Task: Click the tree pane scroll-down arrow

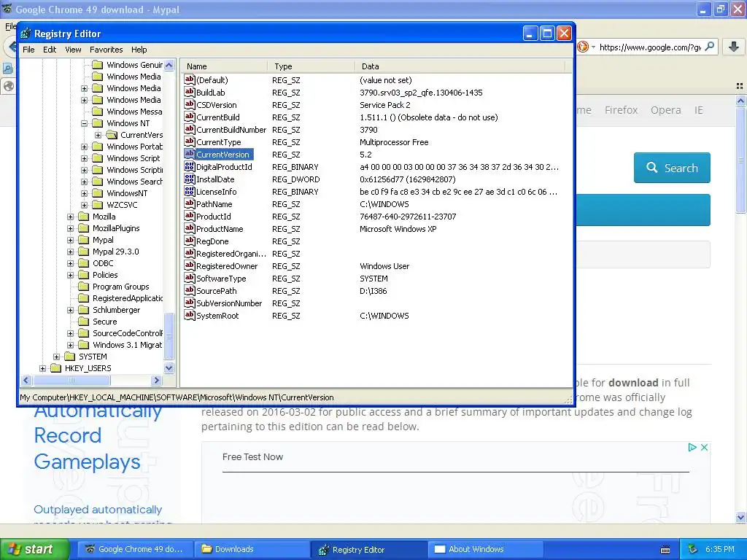Action: [x=169, y=367]
